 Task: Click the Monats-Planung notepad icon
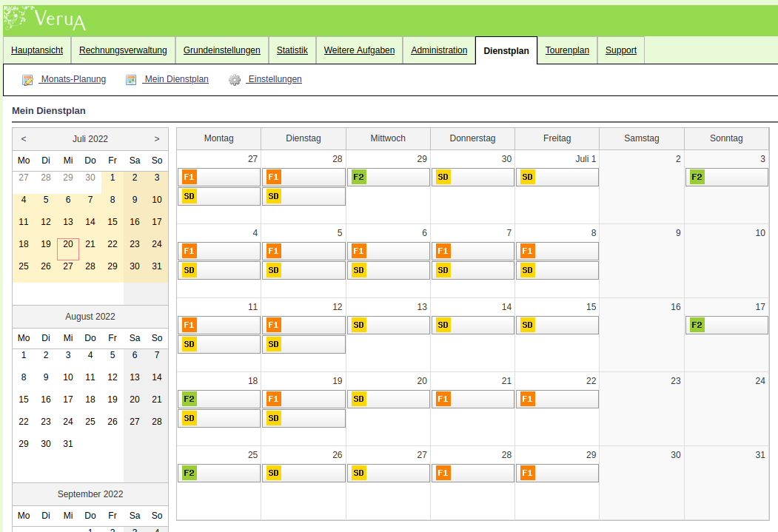click(x=27, y=80)
